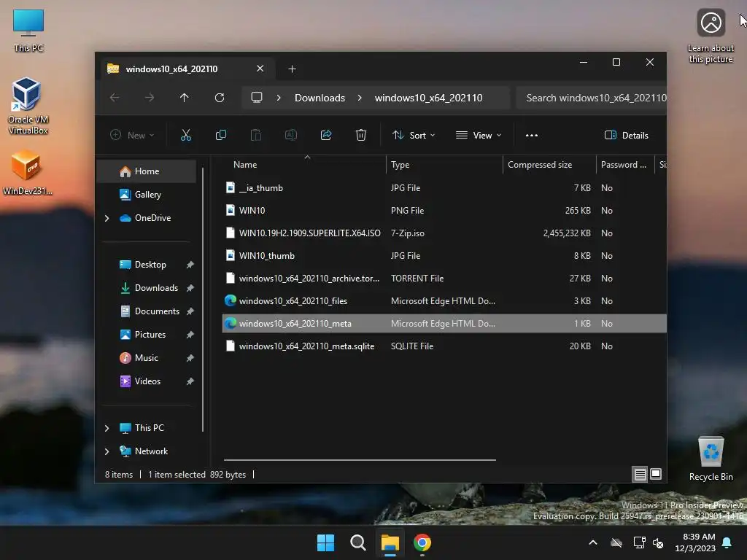The image size is (747, 560).
Task: Click the notification bell icon
Action: [x=727, y=542]
